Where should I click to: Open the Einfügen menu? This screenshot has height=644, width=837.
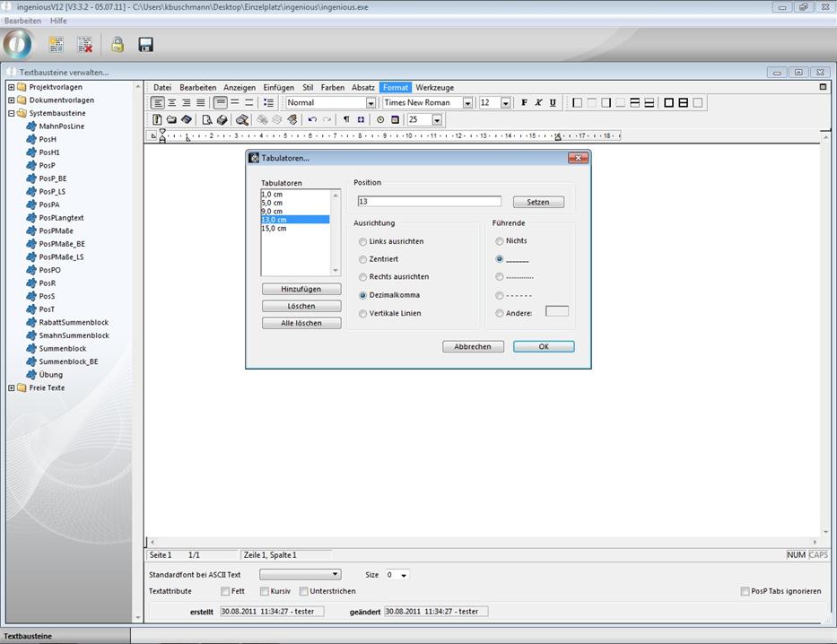[278, 88]
